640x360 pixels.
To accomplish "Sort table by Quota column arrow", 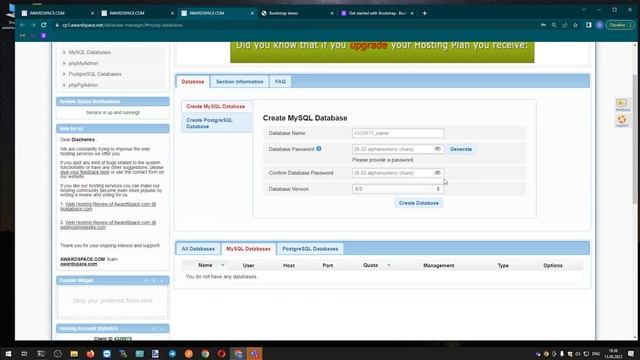I will pyautogui.click(x=389, y=265).
